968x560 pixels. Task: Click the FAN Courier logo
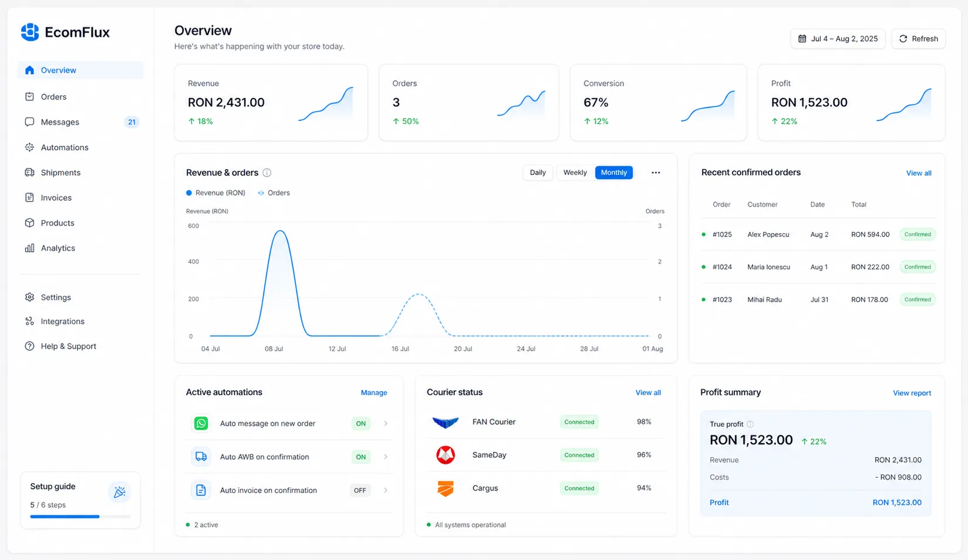446,422
